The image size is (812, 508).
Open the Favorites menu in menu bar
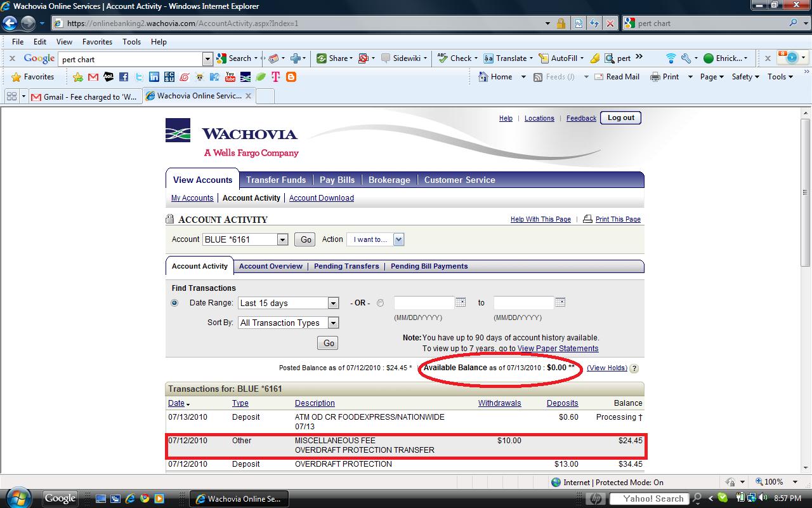pyautogui.click(x=97, y=42)
